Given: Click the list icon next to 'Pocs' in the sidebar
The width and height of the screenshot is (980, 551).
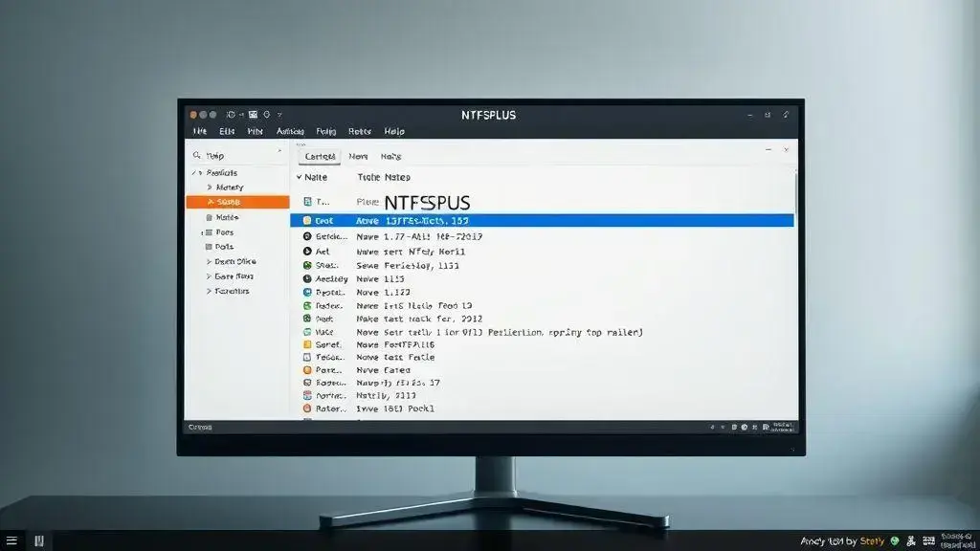Looking at the screenshot, I should 209,232.
